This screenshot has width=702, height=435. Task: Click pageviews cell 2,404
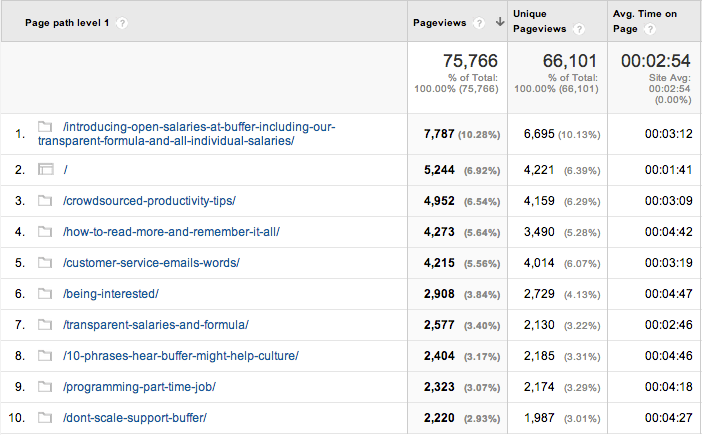click(x=439, y=356)
